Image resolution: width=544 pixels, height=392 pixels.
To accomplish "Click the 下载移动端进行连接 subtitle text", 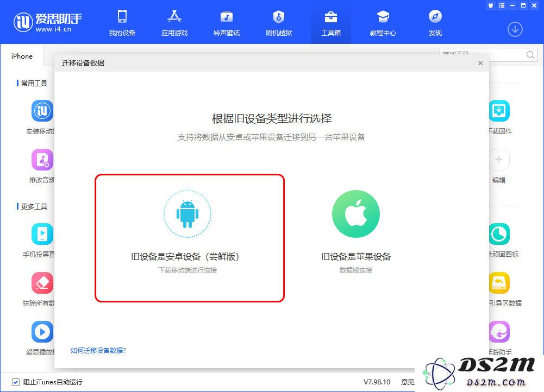I will 187,270.
